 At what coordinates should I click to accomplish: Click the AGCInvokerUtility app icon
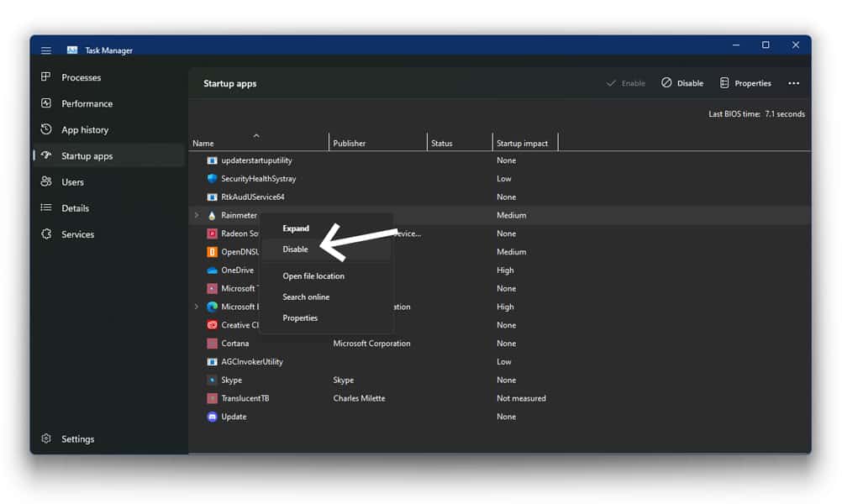(212, 362)
